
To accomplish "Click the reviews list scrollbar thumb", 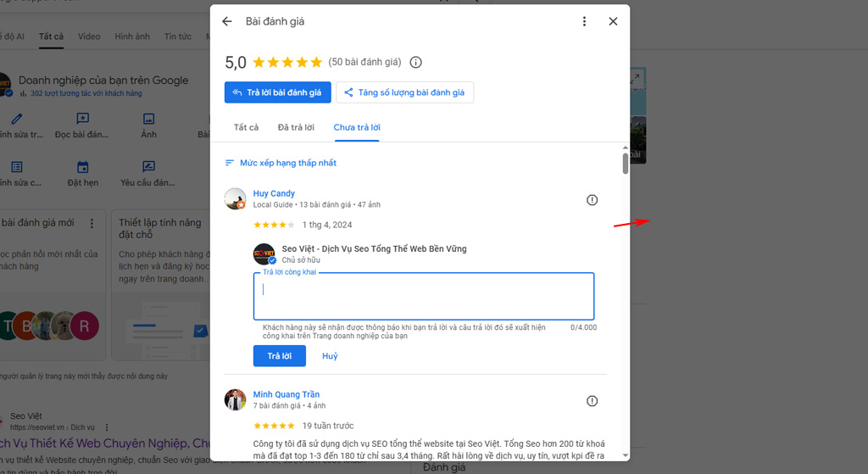I will [x=625, y=164].
